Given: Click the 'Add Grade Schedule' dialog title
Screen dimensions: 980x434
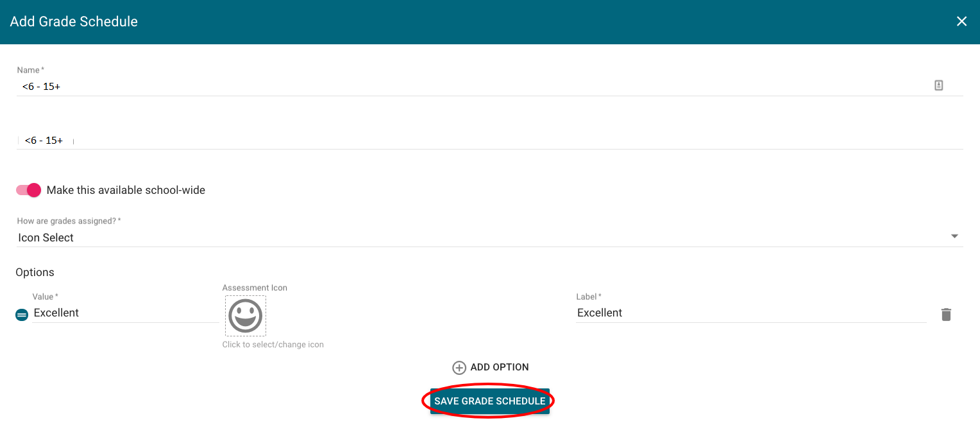Looking at the screenshot, I should point(74,22).
